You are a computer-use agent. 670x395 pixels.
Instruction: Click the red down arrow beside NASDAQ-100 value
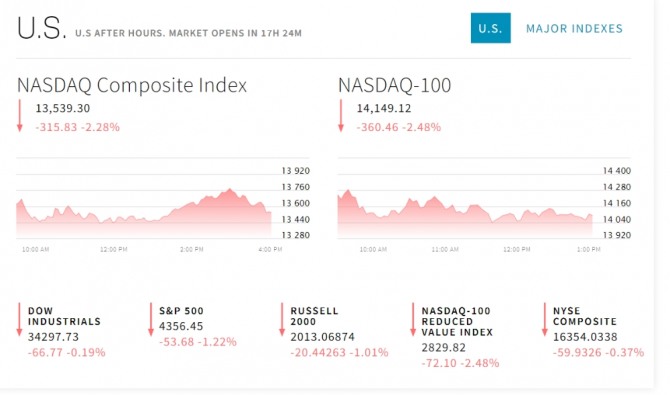pos(341,116)
